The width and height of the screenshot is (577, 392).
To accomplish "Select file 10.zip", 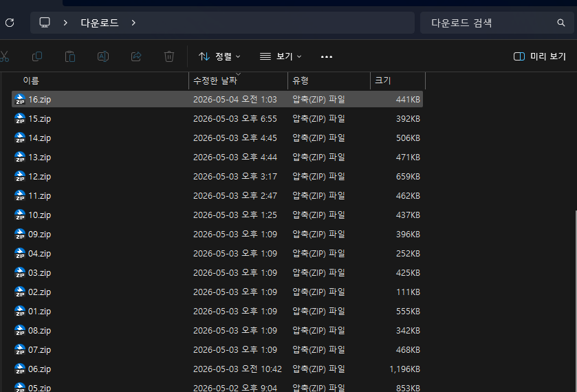I will pos(217,215).
